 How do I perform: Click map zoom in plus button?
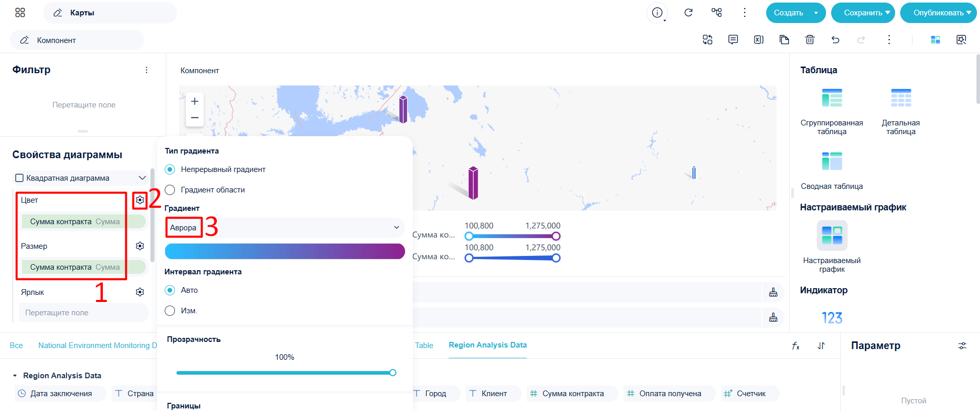(x=195, y=101)
